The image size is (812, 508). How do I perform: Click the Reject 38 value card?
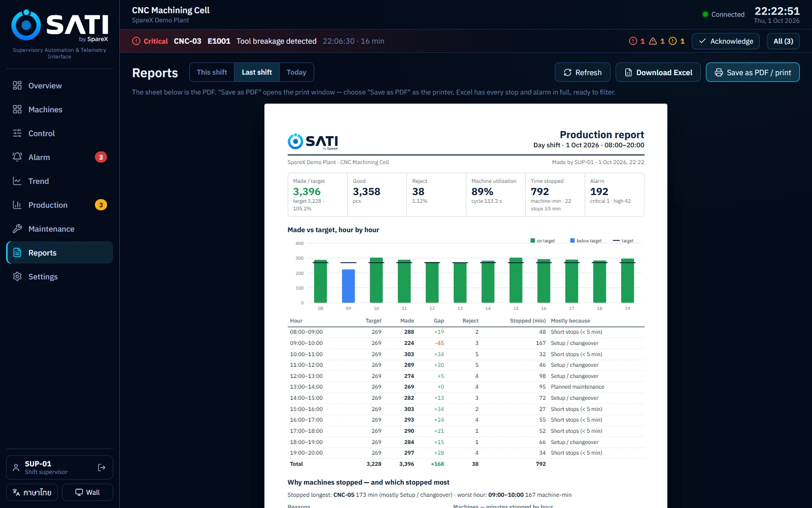coord(436,195)
